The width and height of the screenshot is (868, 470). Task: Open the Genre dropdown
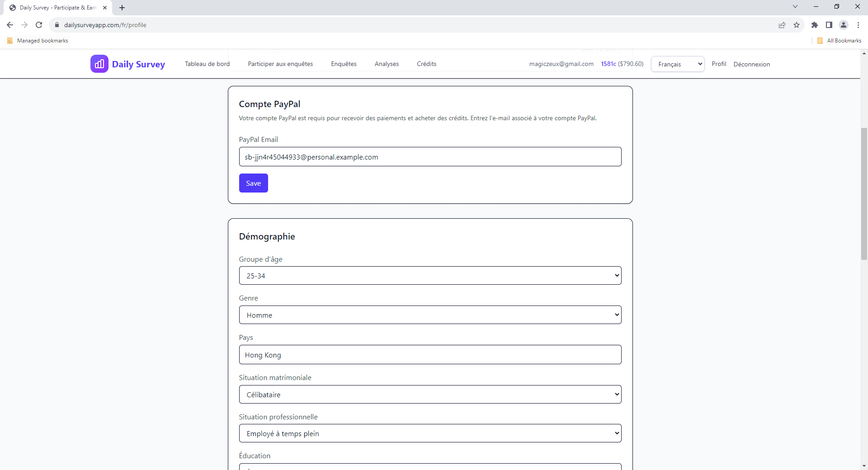click(x=430, y=315)
